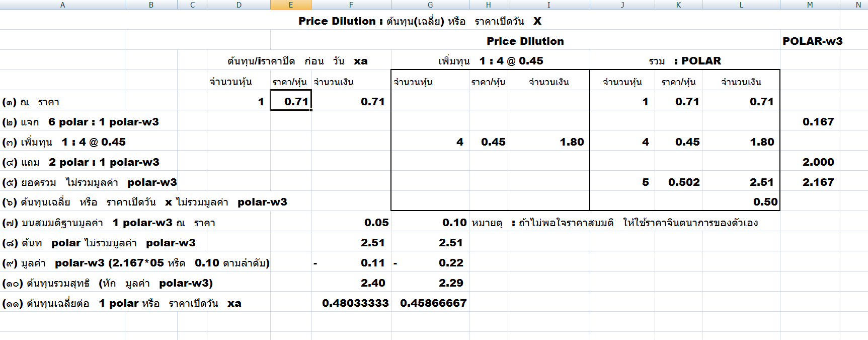This screenshot has width=868, height=340.
Task: Select 'จำนวนหุ้น' header in column G
Action: 413,82
